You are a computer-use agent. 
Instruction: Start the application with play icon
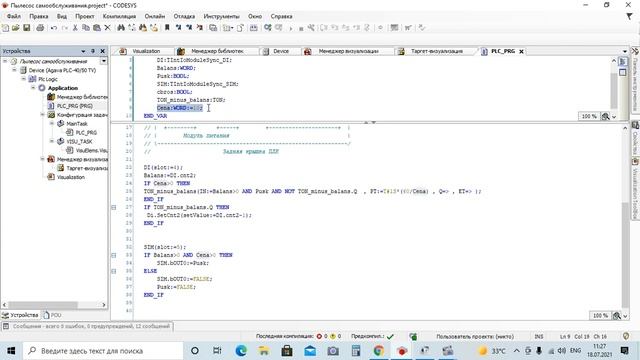click(x=291, y=28)
